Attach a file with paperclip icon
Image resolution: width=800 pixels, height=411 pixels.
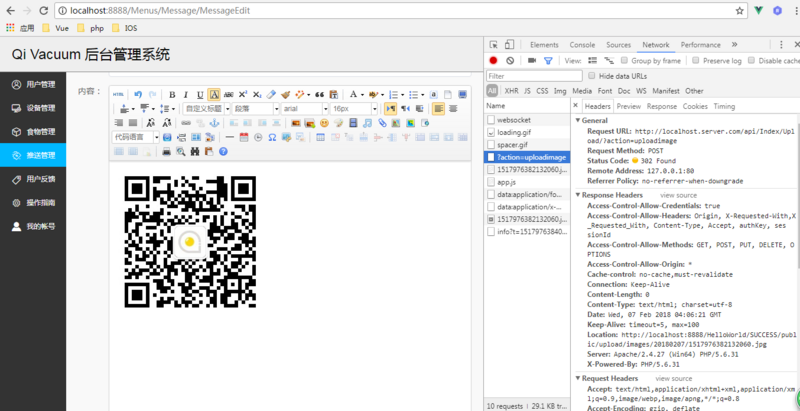382,123
